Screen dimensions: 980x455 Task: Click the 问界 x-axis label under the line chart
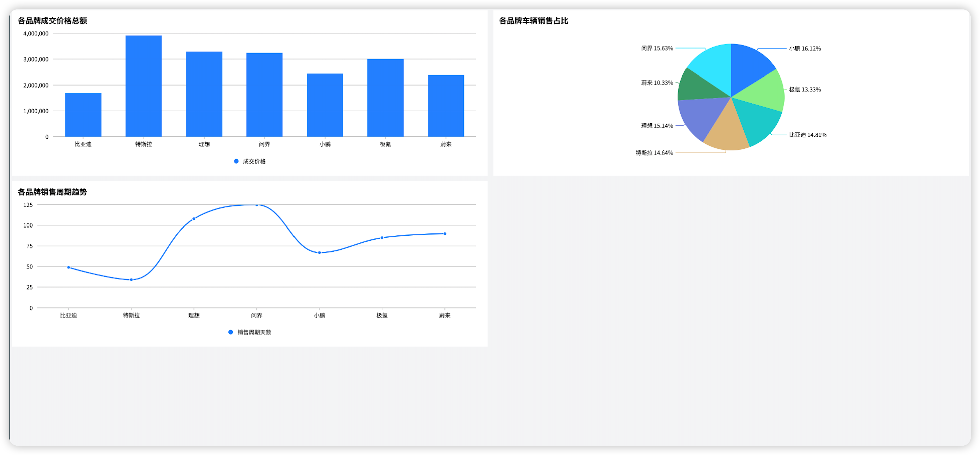point(257,315)
